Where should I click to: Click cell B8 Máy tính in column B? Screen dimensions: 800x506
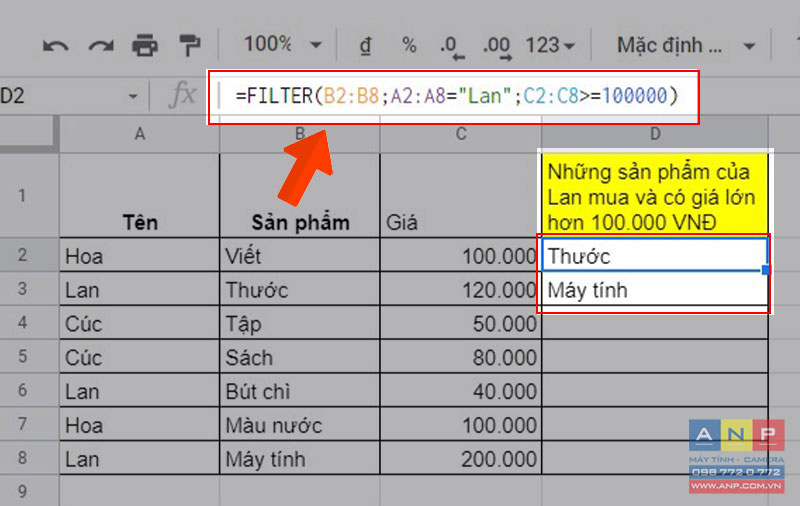(x=300, y=458)
